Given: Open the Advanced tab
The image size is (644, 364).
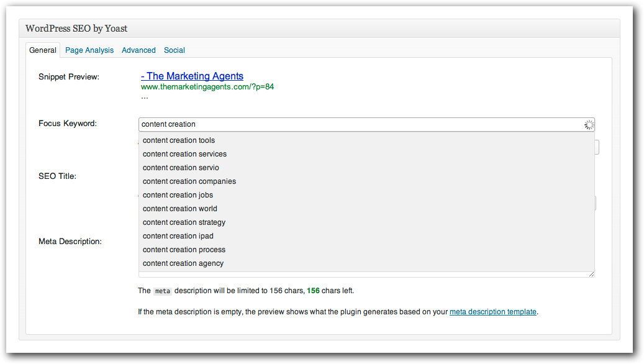Looking at the screenshot, I should click(138, 50).
